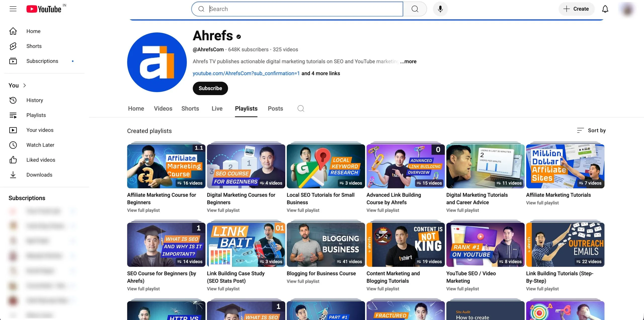Screen dimensions: 644x320
Task: Click the Create button
Action: click(576, 9)
